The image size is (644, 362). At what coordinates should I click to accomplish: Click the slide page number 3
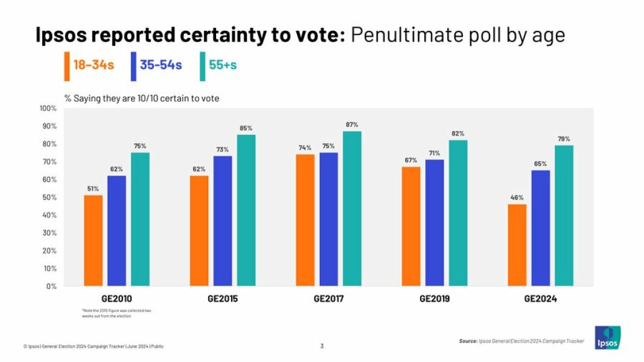point(322,346)
